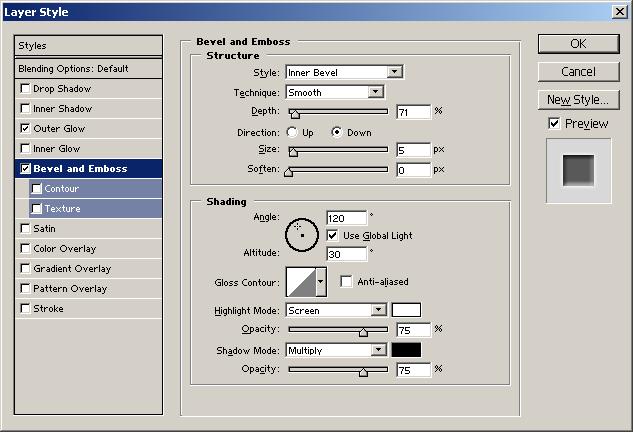Select the Up direction radio button
This screenshot has width=633, height=432.
291,132
